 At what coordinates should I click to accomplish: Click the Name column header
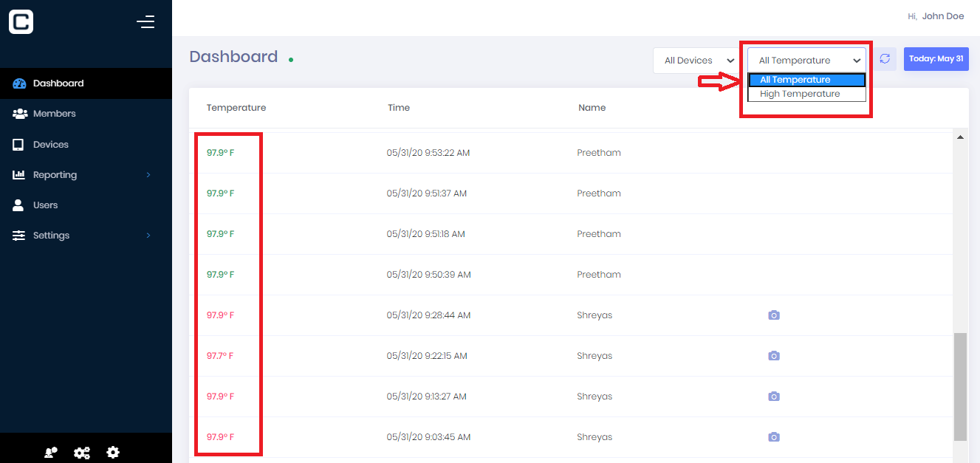click(x=592, y=108)
